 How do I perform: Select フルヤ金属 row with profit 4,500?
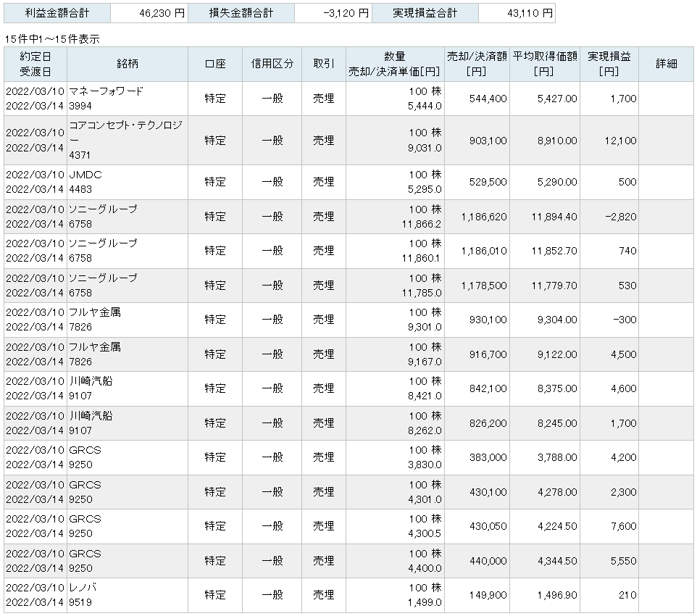[x=348, y=354]
